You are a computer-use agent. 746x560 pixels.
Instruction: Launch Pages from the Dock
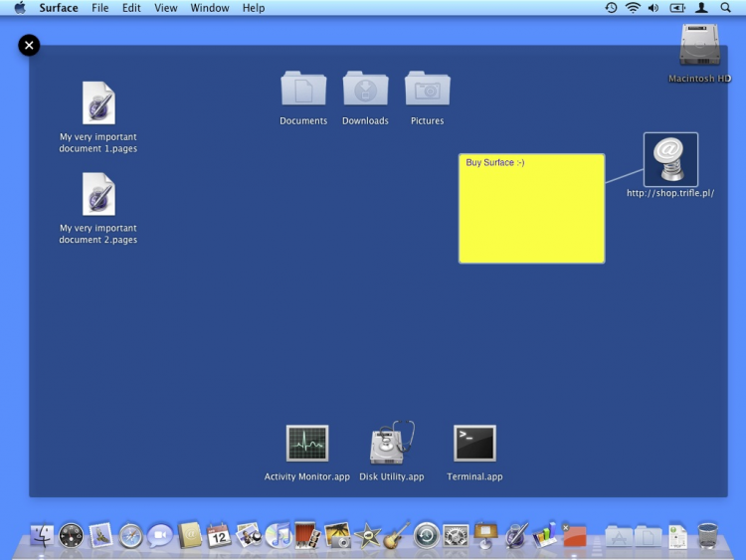pyautogui.click(x=516, y=535)
